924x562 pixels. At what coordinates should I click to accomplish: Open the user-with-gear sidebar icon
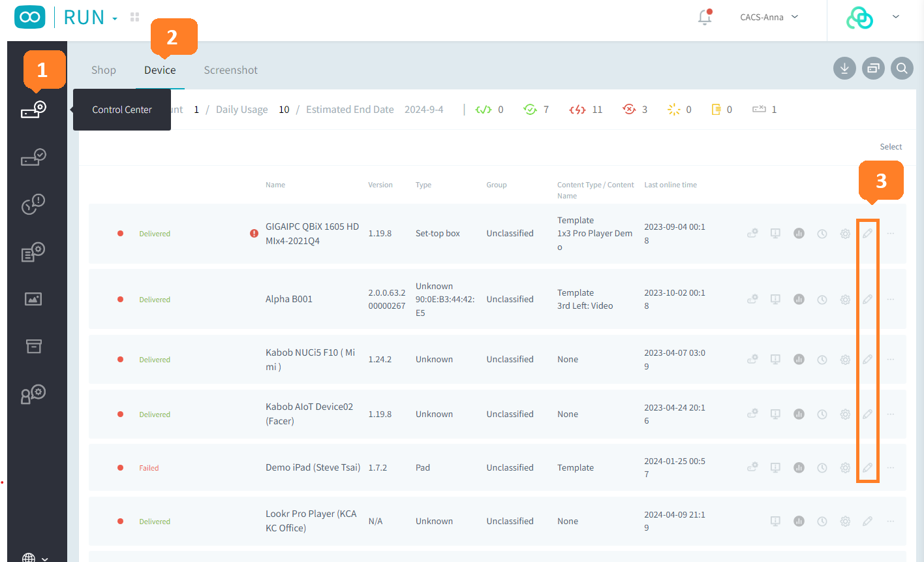(33, 394)
